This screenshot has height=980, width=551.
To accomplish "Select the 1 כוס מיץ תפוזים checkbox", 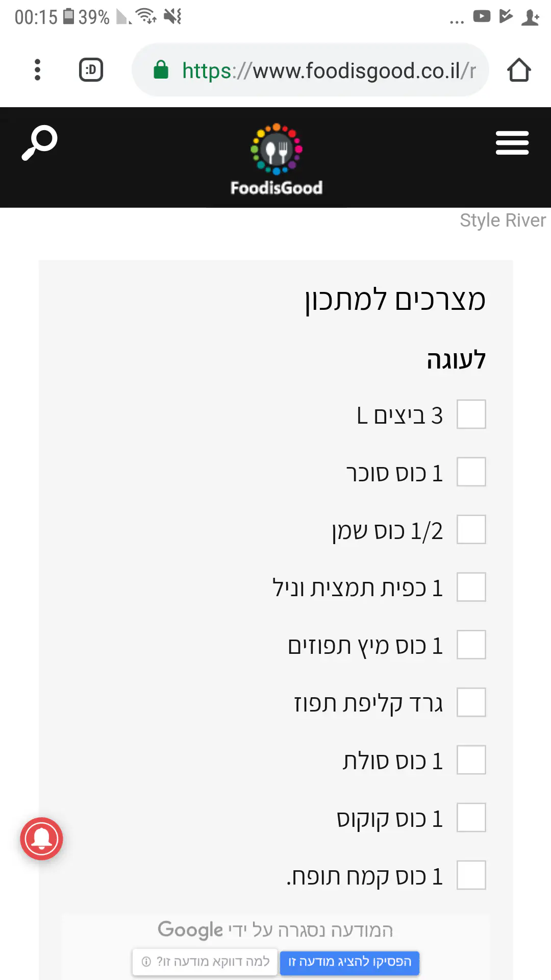I will pos(471,645).
